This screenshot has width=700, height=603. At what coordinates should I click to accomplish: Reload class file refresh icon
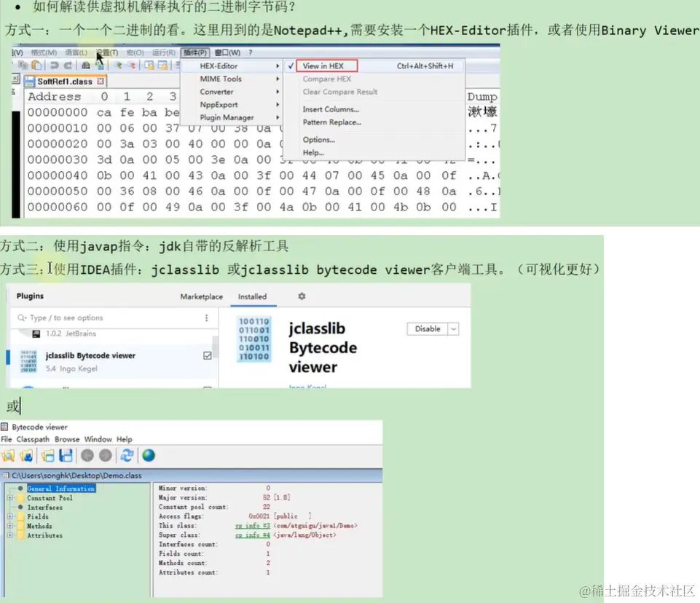[127, 455]
